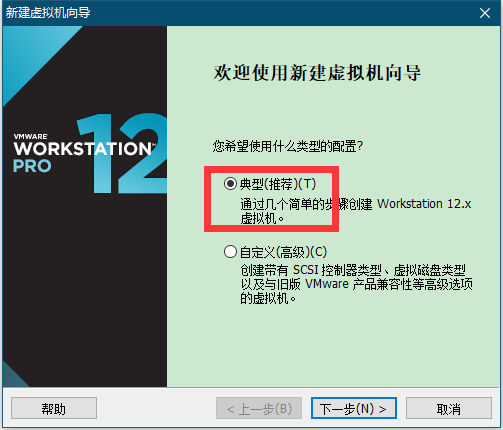Click the WORKSTATION logo text

point(83,149)
